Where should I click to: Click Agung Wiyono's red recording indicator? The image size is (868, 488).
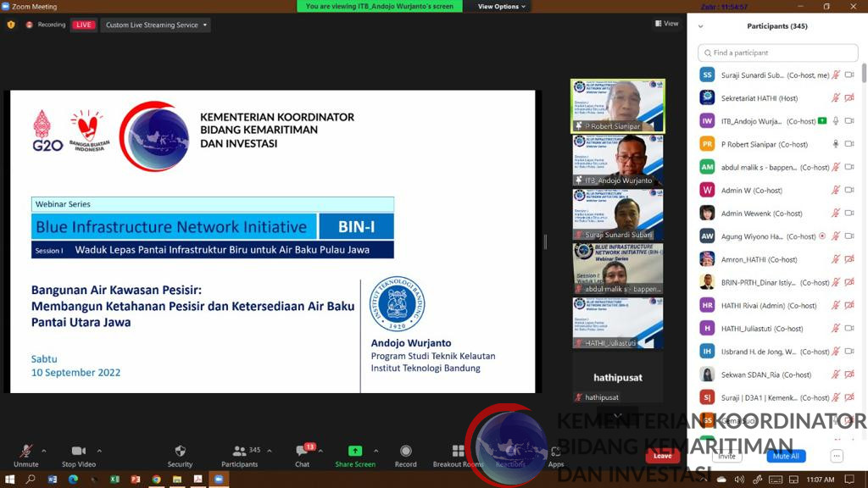point(822,236)
